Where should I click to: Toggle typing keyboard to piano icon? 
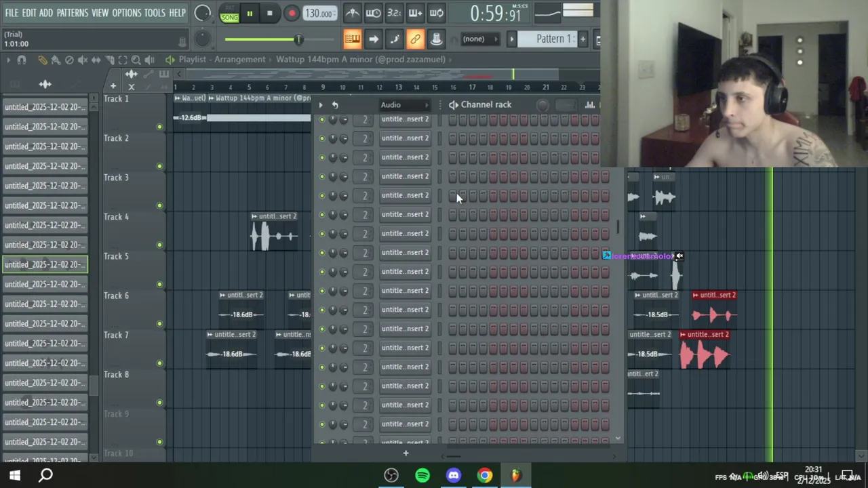(x=352, y=39)
